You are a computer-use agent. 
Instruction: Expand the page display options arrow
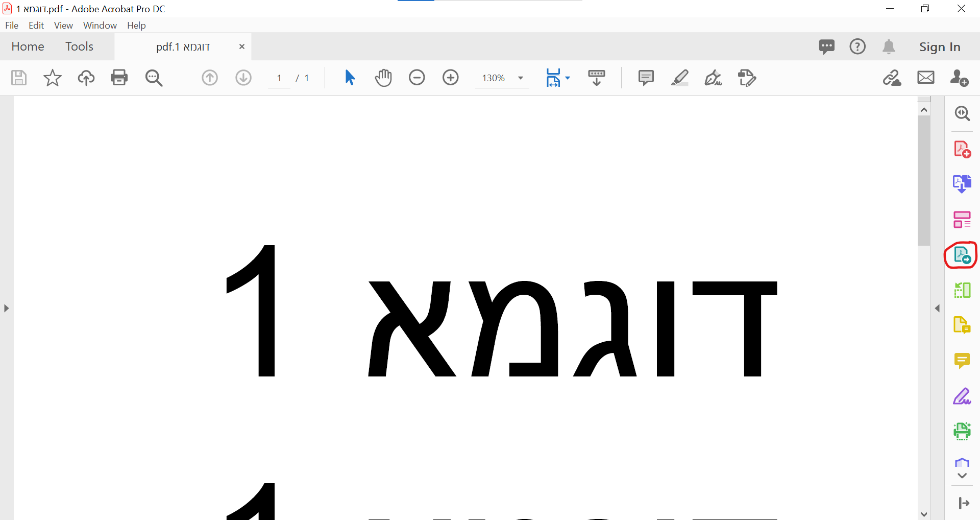(x=568, y=78)
